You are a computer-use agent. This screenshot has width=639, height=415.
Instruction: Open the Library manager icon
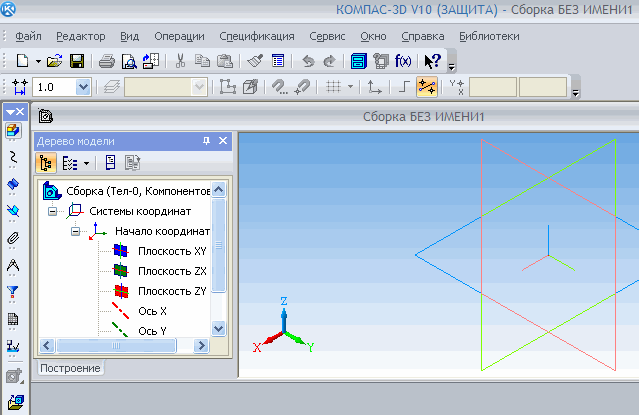[x=359, y=61]
